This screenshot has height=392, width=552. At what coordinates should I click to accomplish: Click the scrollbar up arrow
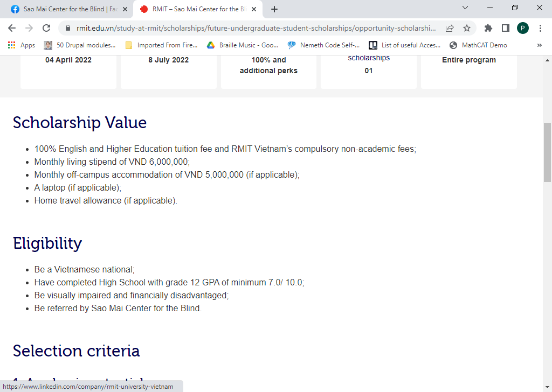point(548,60)
